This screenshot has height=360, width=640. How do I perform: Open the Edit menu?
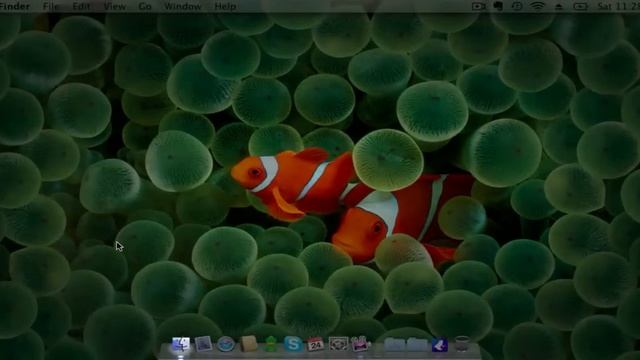(x=81, y=6)
